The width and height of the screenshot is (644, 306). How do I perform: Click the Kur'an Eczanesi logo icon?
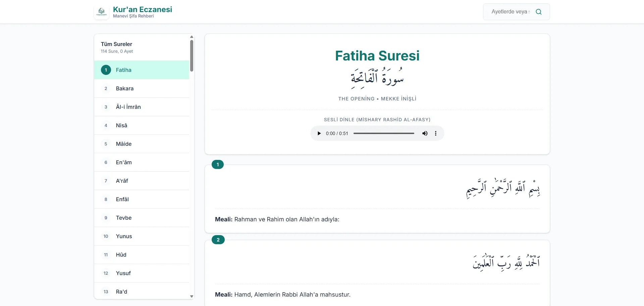pyautogui.click(x=101, y=12)
